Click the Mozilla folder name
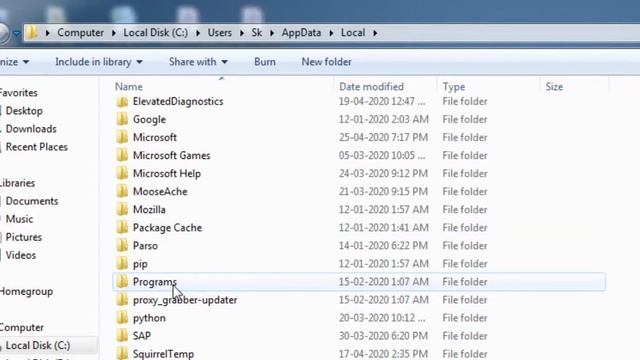640x360 pixels. 149,210
